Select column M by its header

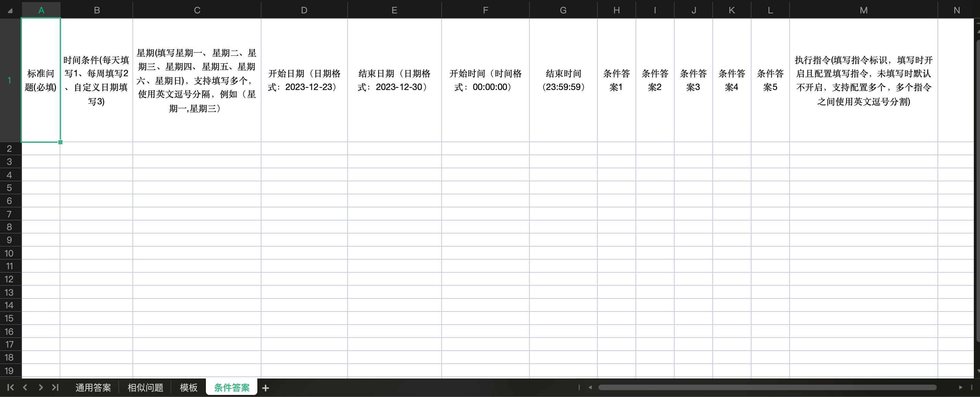click(x=863, y=10)
